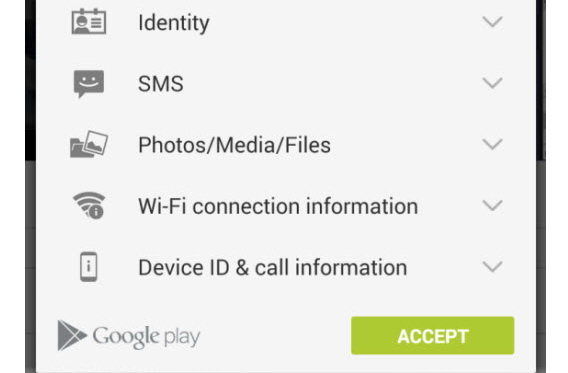This screenshot has width=568, height=373.
Task: Tap the Wi-Fi signal info icon
Action: coord(89,206)
